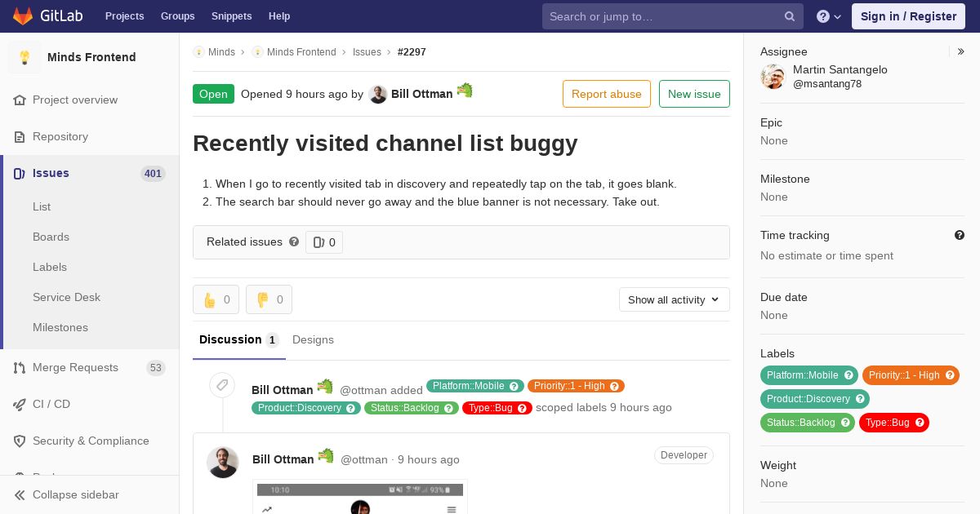This screenshot has height=514, width=980.
Task: Click the thumbs up reaction
Action: tap(216, 299)
